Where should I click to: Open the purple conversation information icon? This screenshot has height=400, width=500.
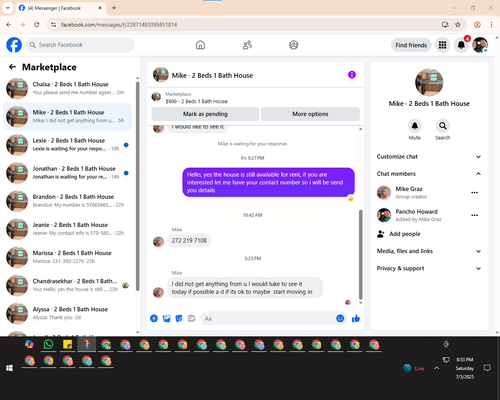click(352, 75)
